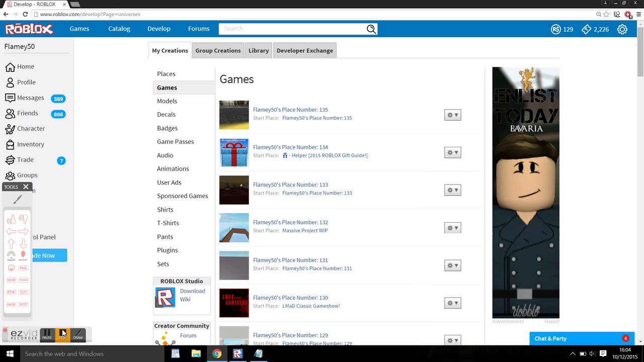Click the ROBLOX search input field
The image size is (644, 362).
(292, 29)
